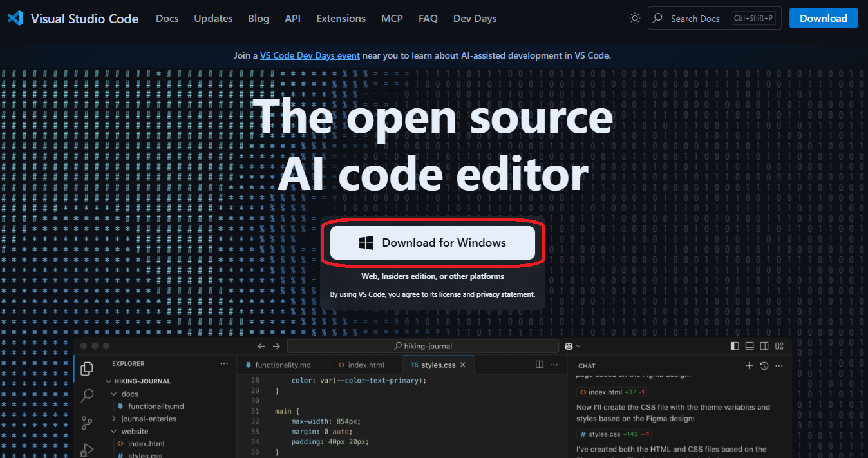Open chat history clock icon
Screen dimensions: 868x458
click(764, 366)
